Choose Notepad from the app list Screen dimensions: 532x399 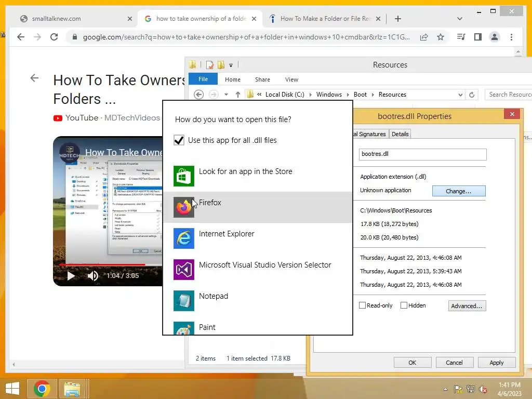[x=258, y=301]
